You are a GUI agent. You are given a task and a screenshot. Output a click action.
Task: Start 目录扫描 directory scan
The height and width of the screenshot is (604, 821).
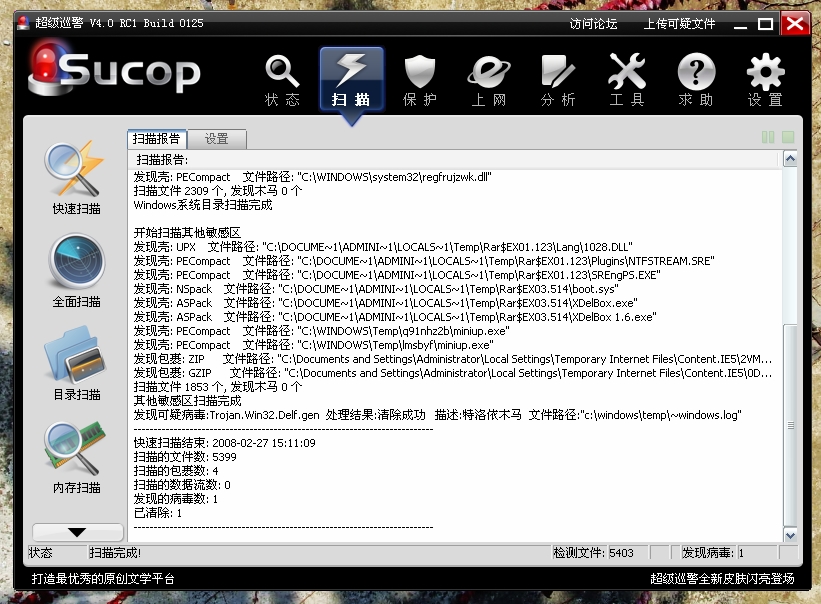[x=76, y=364]
